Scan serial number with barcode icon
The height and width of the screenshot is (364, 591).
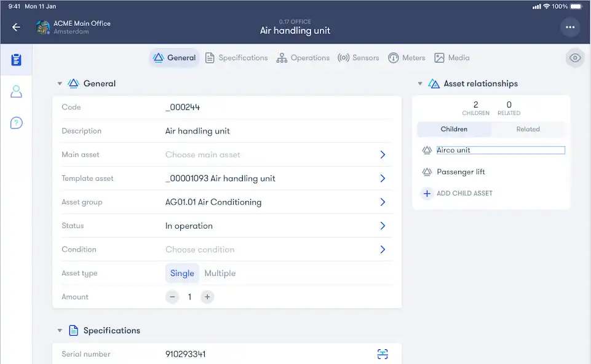tap(382, 354)
